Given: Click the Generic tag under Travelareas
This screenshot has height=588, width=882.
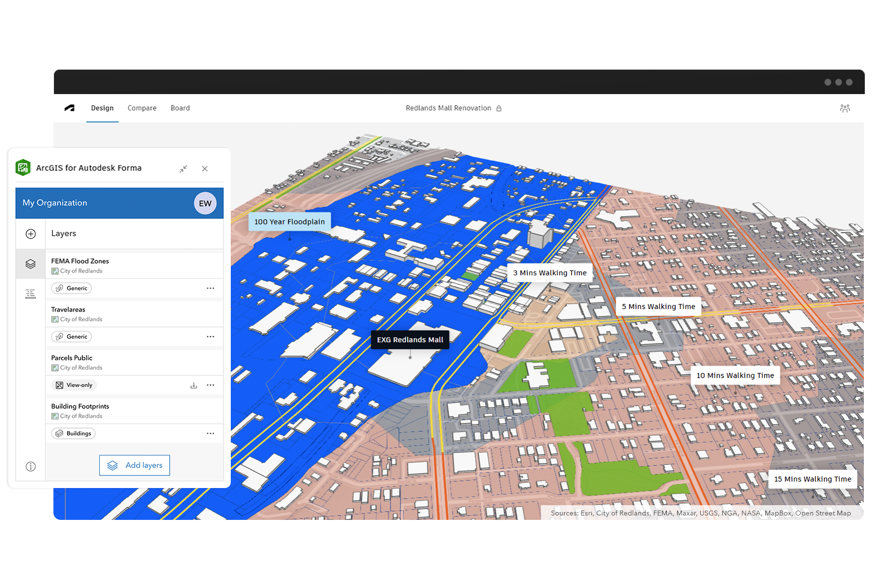Looking at the screenshot, I should tap(72, 337).
